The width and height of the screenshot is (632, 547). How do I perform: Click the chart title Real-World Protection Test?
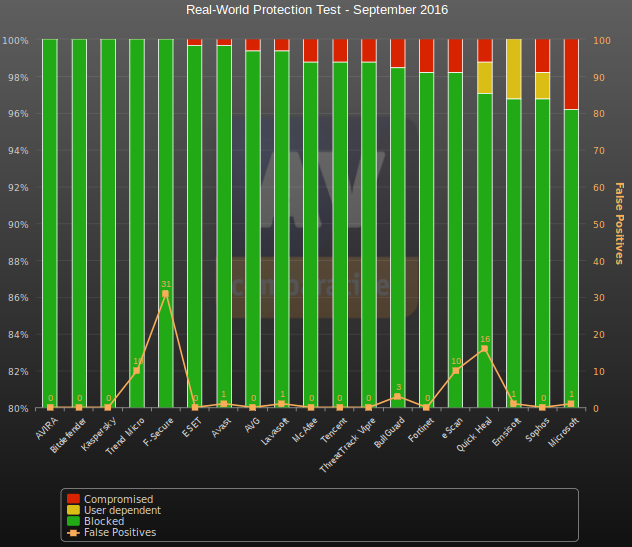pyautogui.click(x=317, y=10)
